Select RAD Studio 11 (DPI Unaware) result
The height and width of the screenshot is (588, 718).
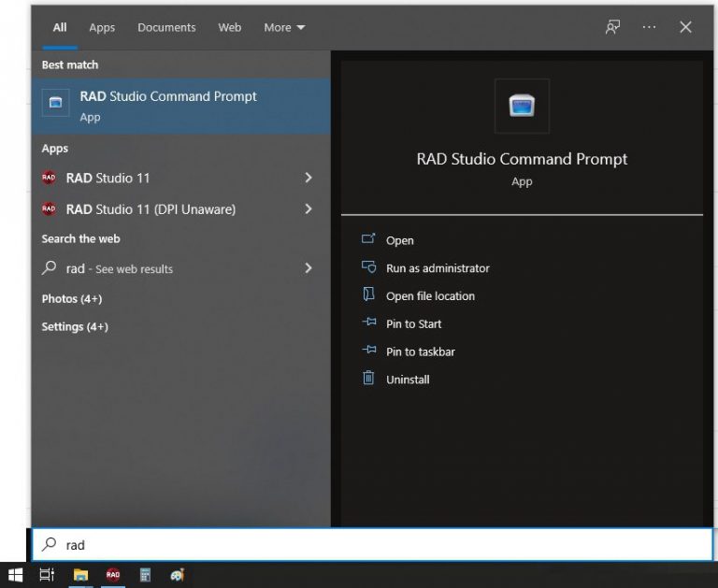pos(180,209)
